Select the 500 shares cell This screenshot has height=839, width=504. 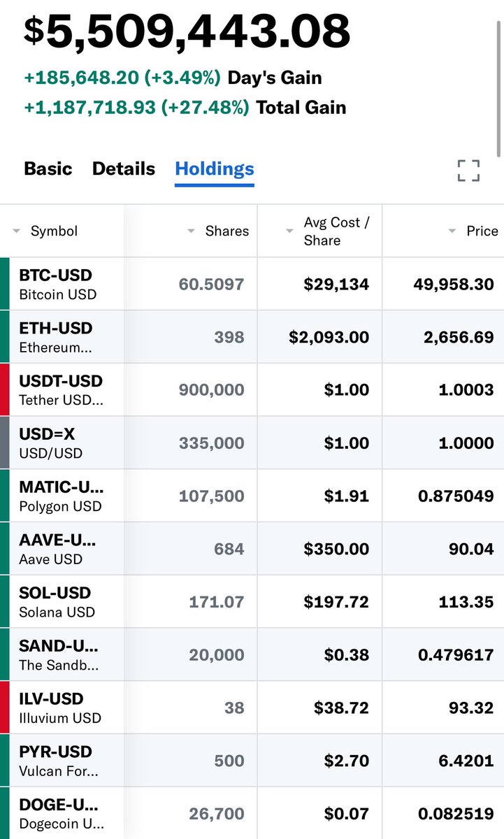click(x=191, y=761)
